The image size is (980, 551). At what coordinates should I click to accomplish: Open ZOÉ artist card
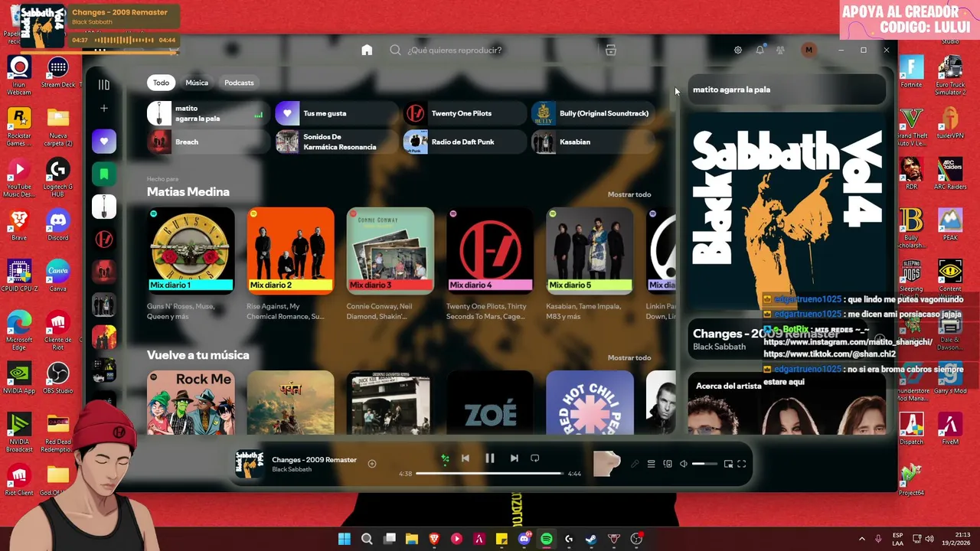click(490, 403)
